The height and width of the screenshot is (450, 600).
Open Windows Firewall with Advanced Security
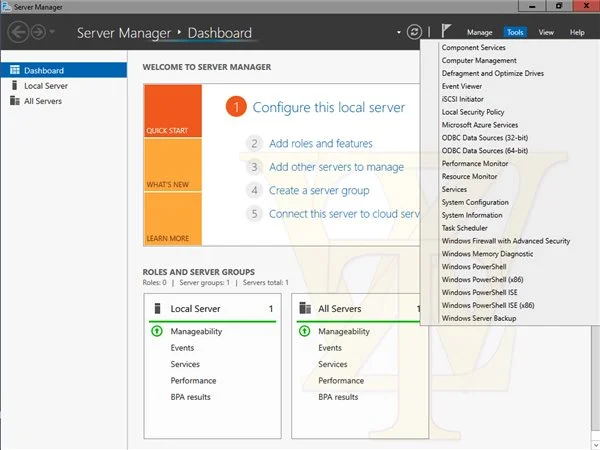pyautogui.click(x=506, y=241)
